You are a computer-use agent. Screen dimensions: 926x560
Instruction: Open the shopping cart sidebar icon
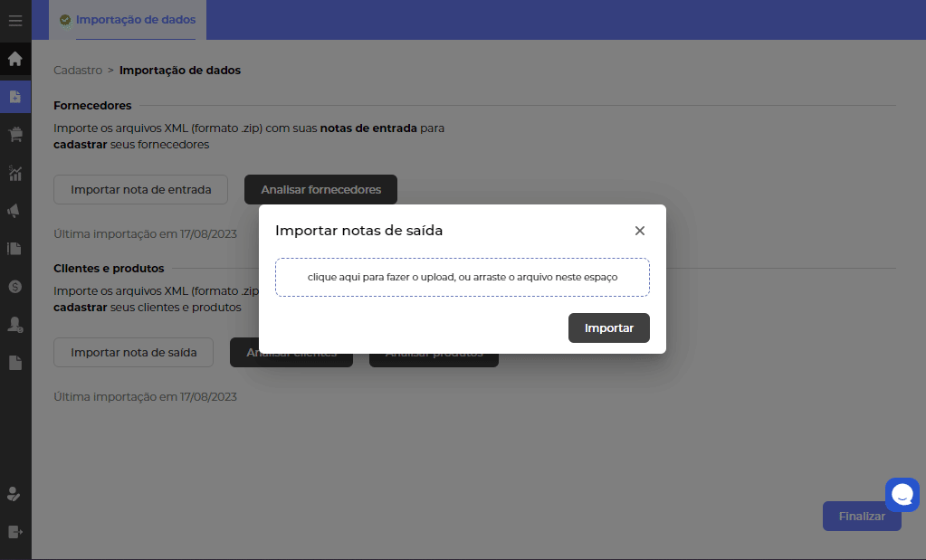pos(15,135)
